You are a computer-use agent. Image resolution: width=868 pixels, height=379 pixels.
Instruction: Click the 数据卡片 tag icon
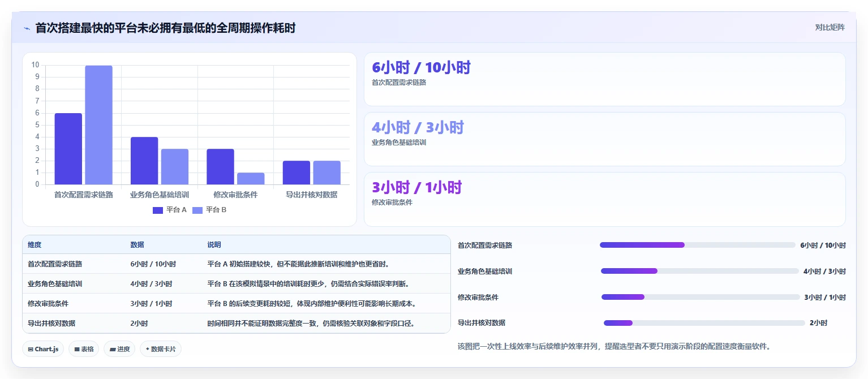pos(148,350)
